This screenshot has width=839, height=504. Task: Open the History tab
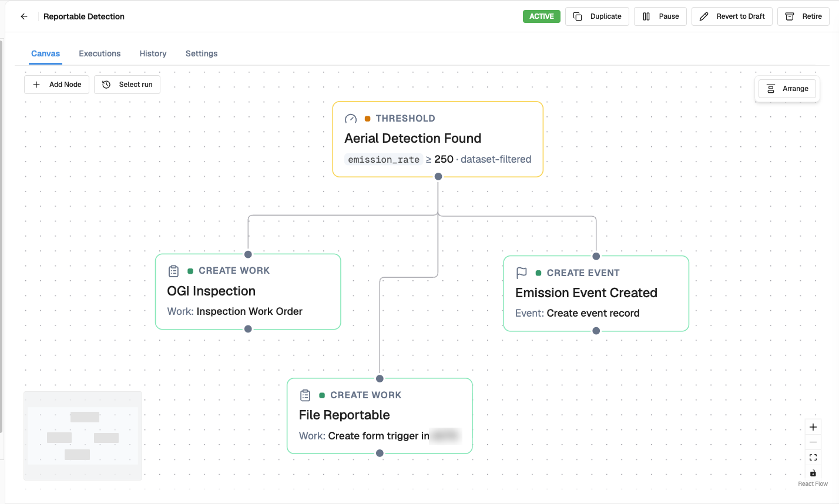(153, 53)
